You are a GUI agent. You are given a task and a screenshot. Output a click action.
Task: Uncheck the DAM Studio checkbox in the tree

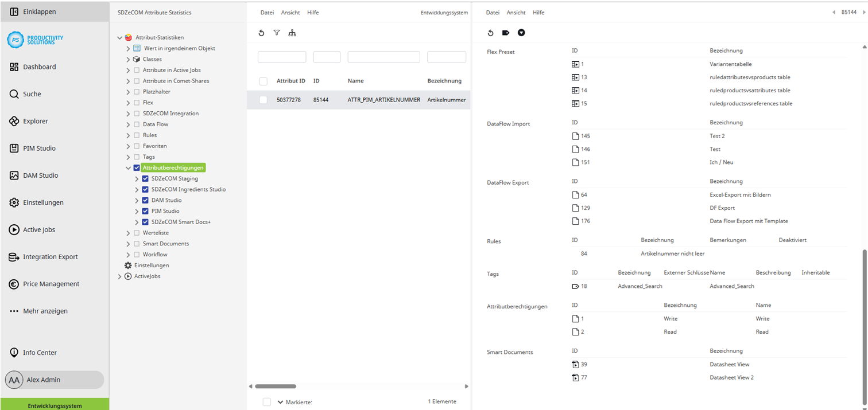point(145,200)
